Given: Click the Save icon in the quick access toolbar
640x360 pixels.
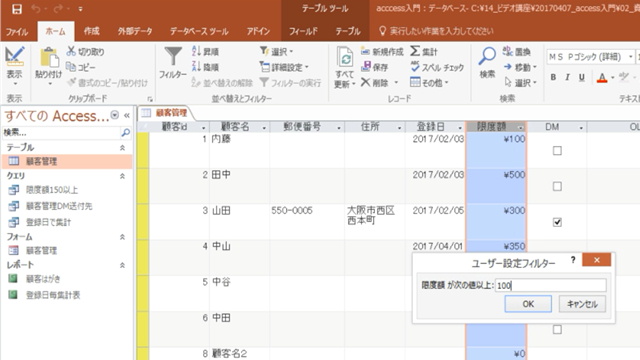Looking at the screenshot, I should pyautogui.click(x=17, y=9).
